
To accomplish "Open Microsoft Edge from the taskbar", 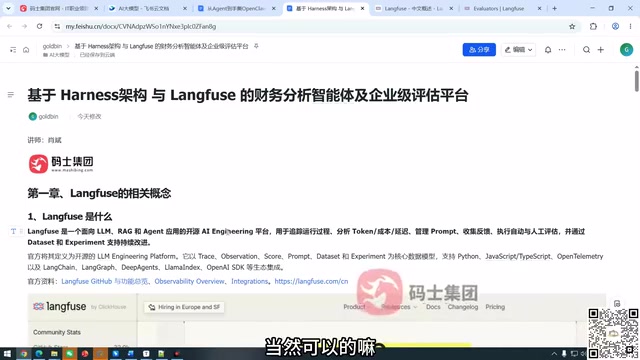I will coord(39,353).
